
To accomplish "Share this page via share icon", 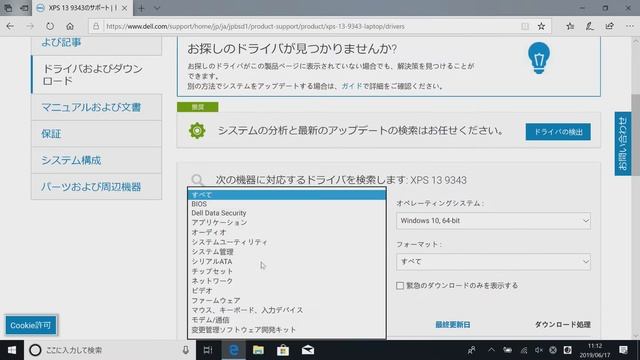I will tap(610, 27).
